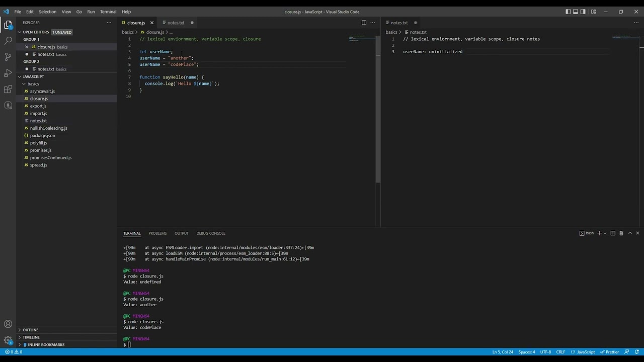Click the left editor vertical scrollbar
The height and width of the screenshot is (362, 644).
point(378,109)
